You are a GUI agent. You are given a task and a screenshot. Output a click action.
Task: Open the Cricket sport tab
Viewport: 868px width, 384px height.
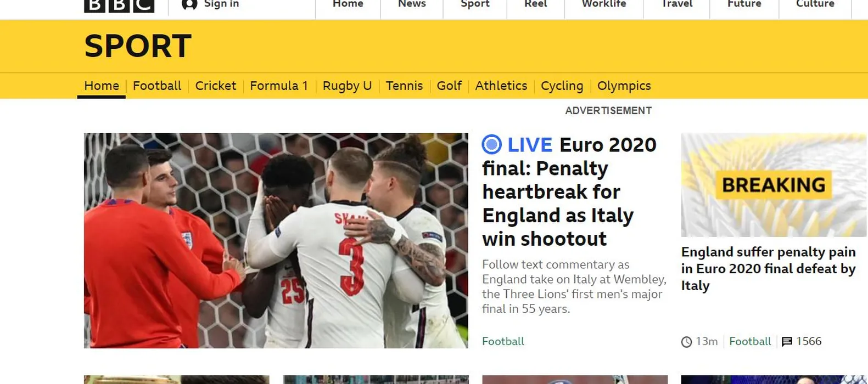point(215,86)
